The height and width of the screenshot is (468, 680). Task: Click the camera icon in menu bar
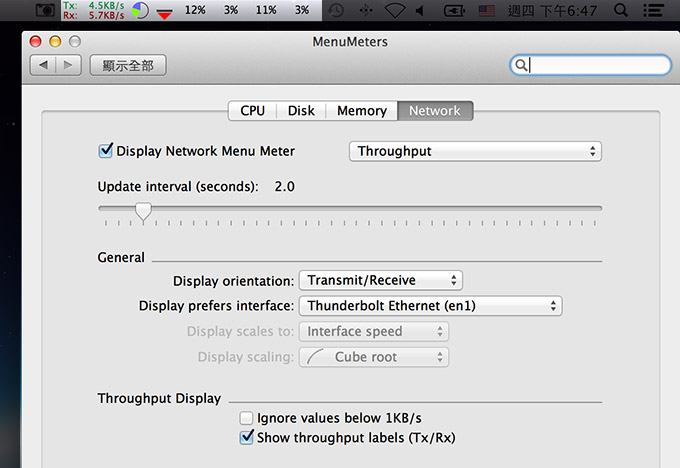pos(45,10)
